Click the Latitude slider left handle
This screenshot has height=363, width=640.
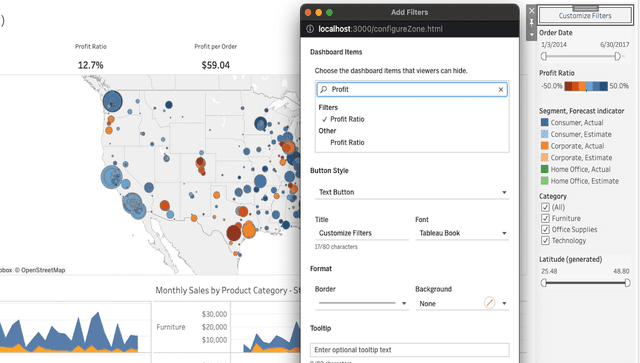(x=544, y=283)
